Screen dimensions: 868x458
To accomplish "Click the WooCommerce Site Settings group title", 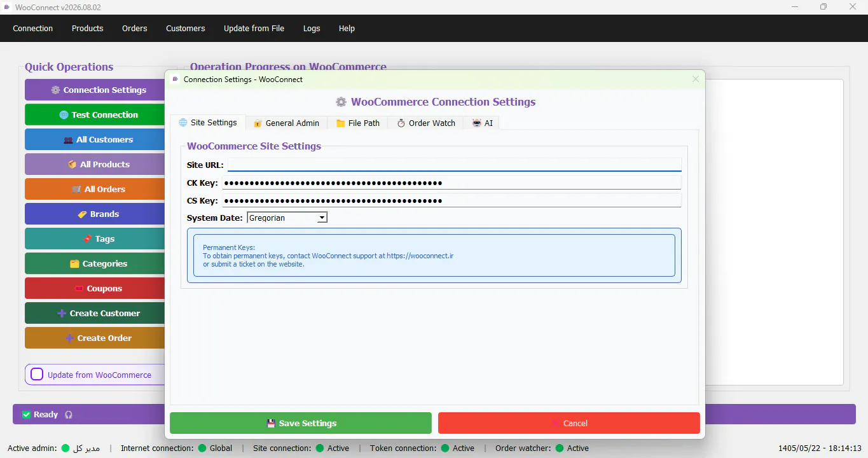I will click(254, 146).
